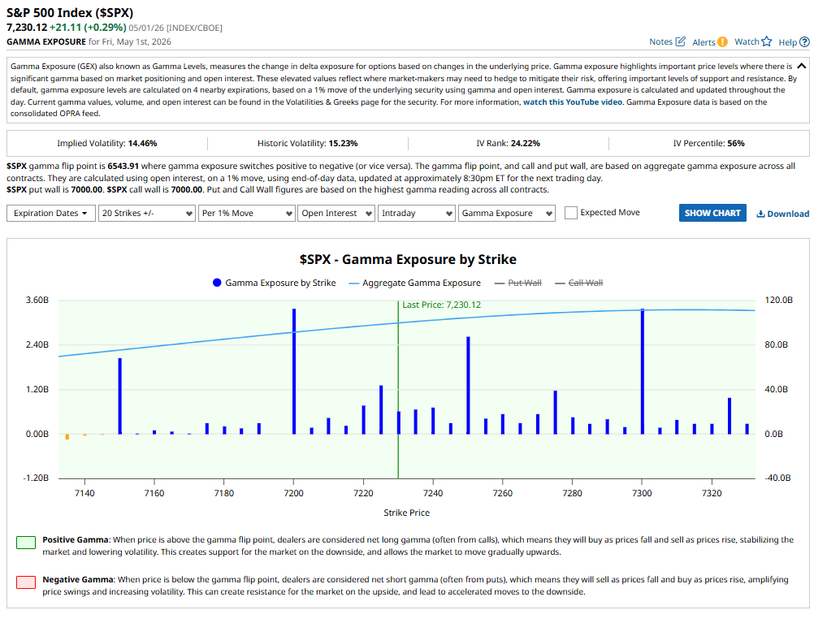Click the orange negative bar at 7135
Image resolution: width=840 pixels, height=623 pixels.
[67, 436]
